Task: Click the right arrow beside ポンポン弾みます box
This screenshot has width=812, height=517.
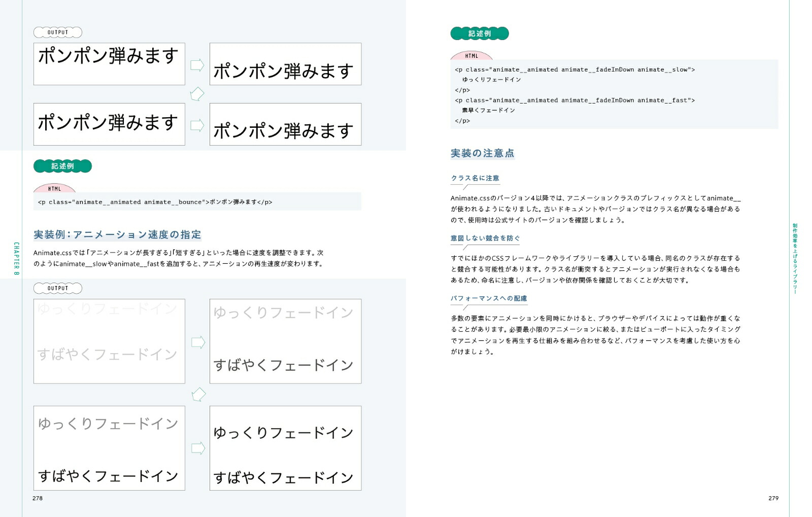Action: click(197, 64)
